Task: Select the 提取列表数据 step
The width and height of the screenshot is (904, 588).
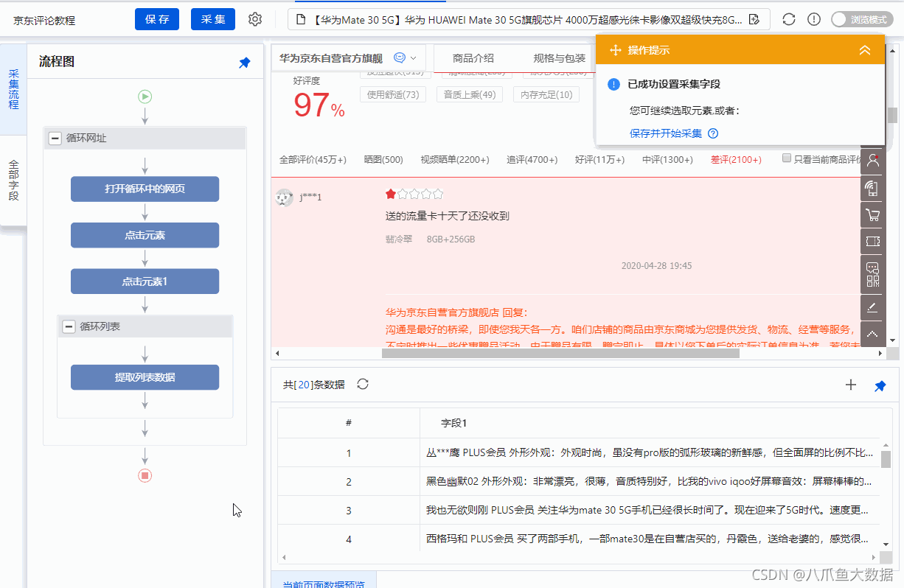Action: [145, 377]
